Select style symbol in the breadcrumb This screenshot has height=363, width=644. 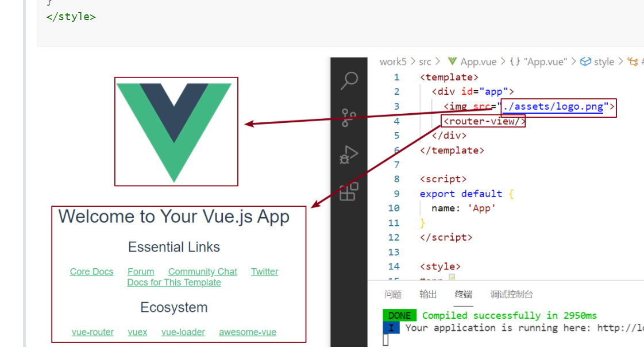[x=604, y=61]
